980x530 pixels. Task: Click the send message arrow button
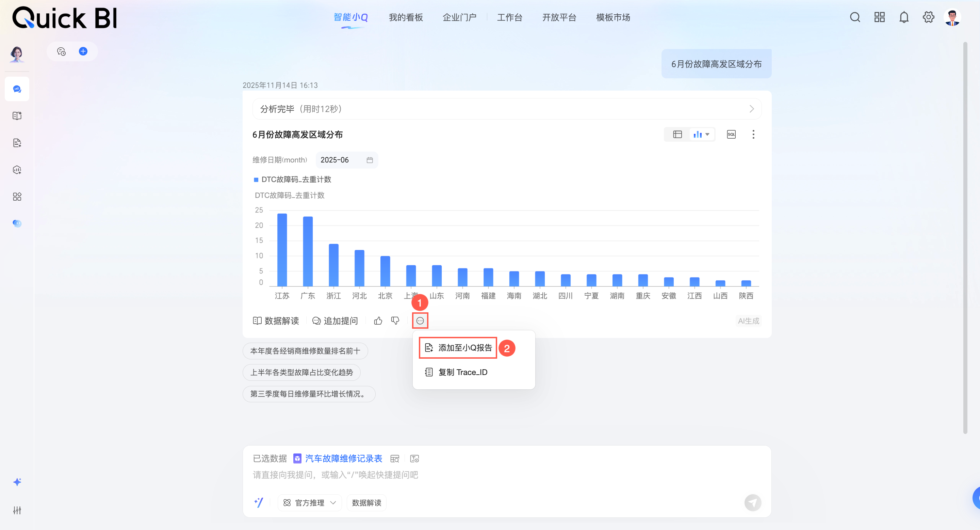752,503
